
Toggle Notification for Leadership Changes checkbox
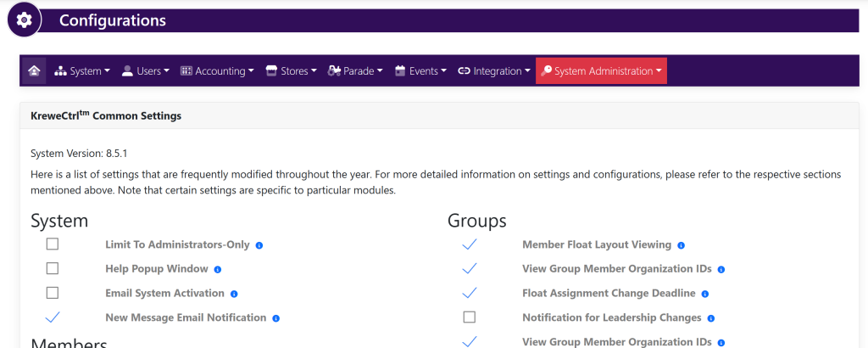coord(470,317)
